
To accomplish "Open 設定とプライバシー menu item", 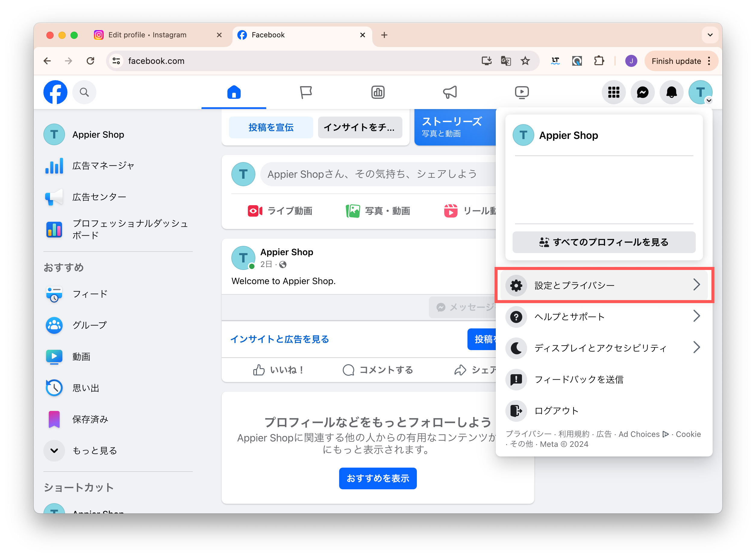I will click(604, 285).
